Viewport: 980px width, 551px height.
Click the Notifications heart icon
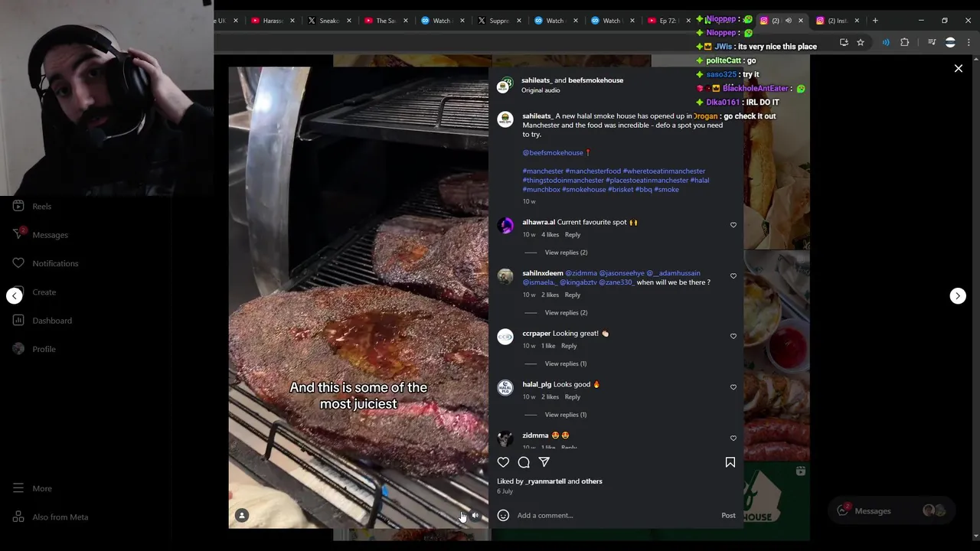[x=18, y=263]
